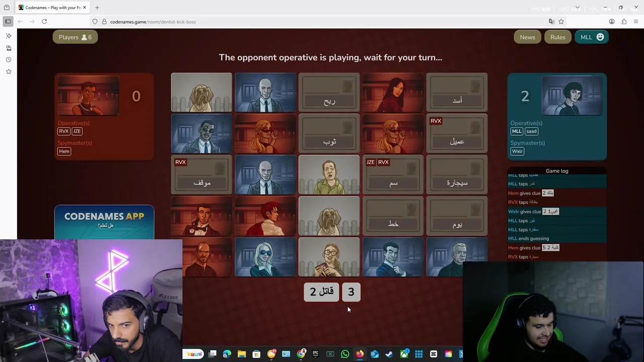Open AI chatbot sidebar icon
The width and height of the screenshot is (644, 362).
point(9,36)
